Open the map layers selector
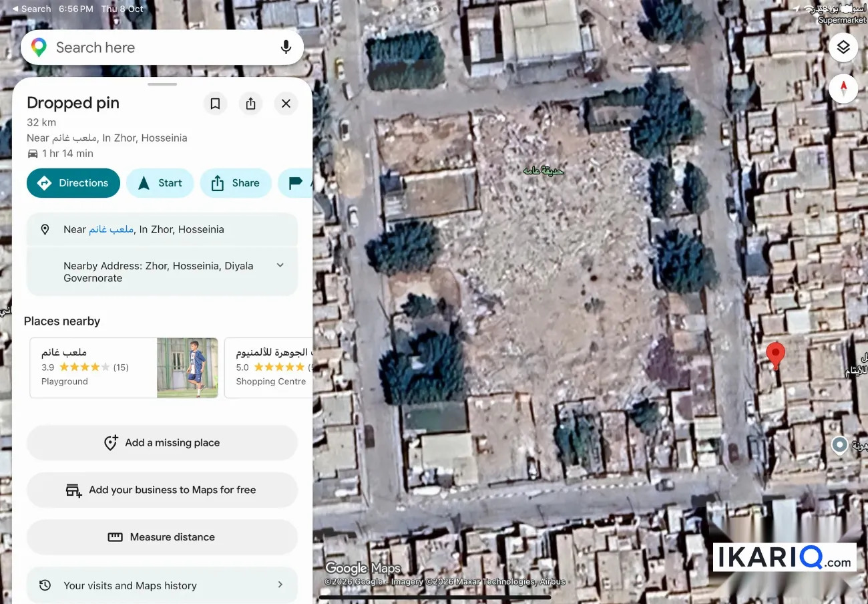 [843, 47]
